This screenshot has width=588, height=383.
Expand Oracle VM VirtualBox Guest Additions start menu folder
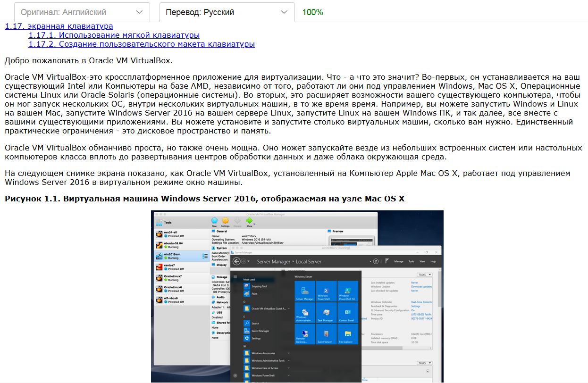(267, 308)
